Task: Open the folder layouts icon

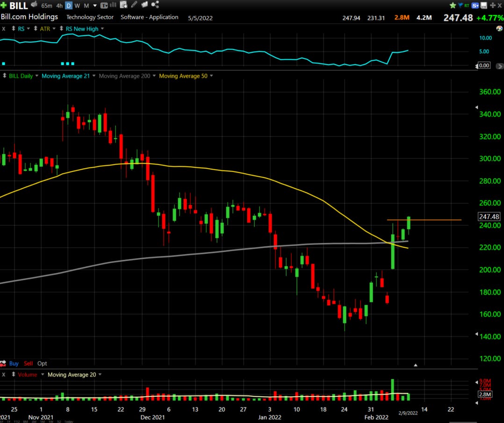Action: pos(144,4)
